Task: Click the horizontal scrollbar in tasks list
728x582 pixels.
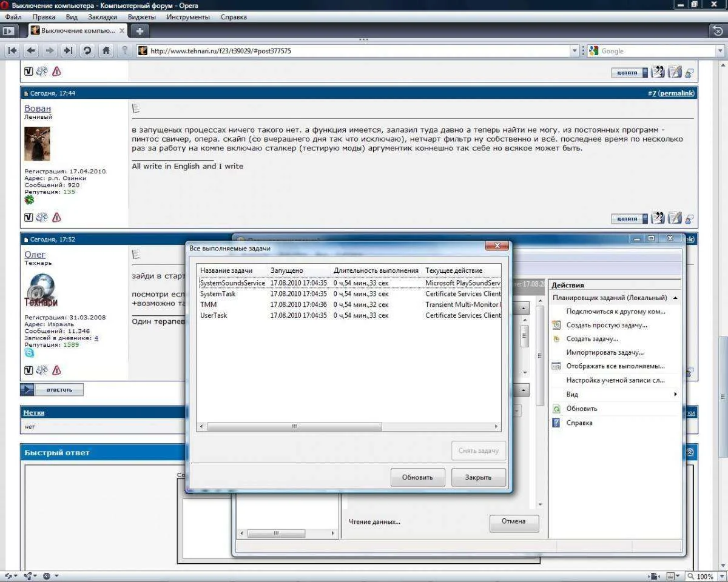Action: [294, 427]
